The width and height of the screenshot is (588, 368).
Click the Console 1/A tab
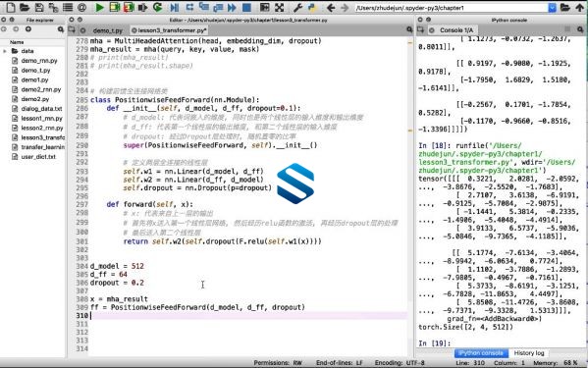coord(456,30)
